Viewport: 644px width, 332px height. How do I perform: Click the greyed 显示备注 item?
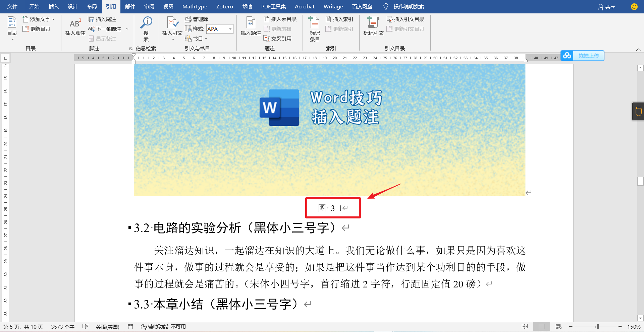[103, 39]
